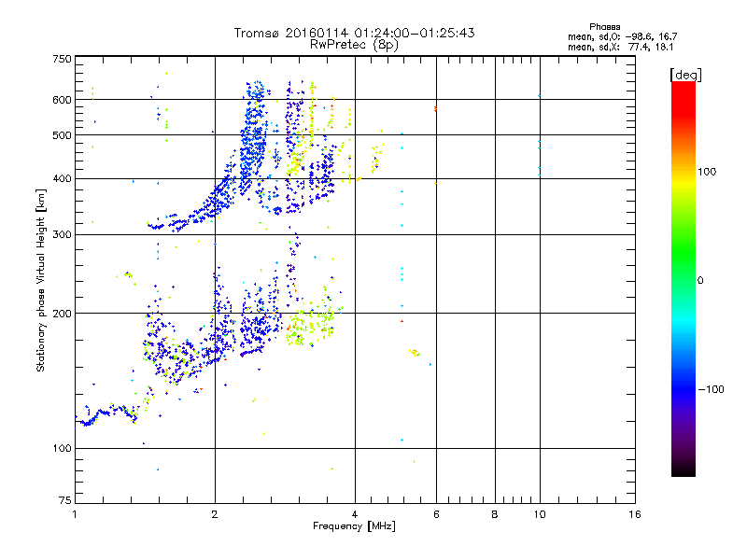Click the x-axis '8' tick label
Viewport: 747px width, 560px height.
tap(495, 514)
